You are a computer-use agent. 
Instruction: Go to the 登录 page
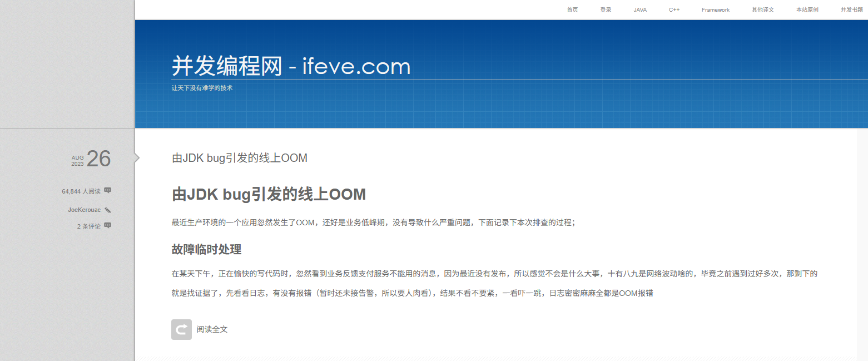(606, 10)
